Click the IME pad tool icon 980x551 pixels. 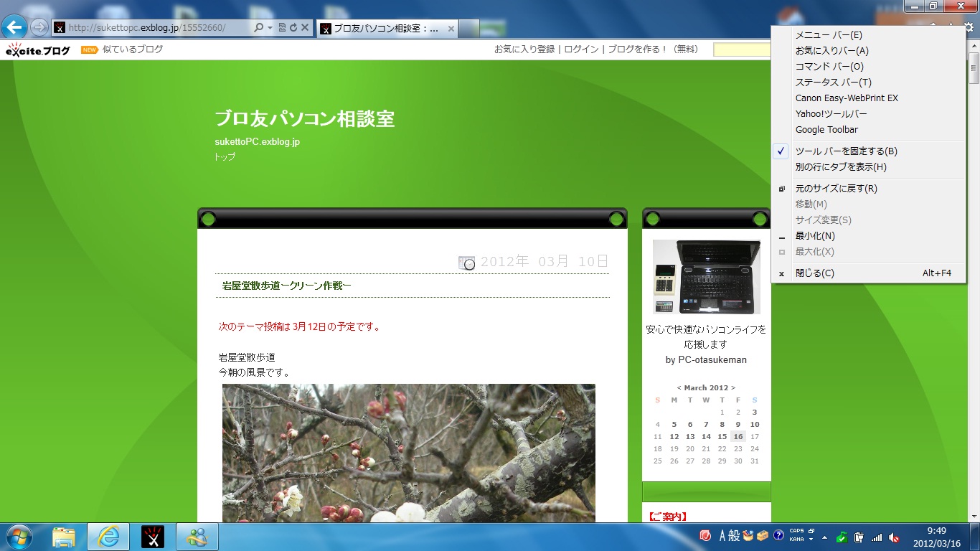pos(748,535)
